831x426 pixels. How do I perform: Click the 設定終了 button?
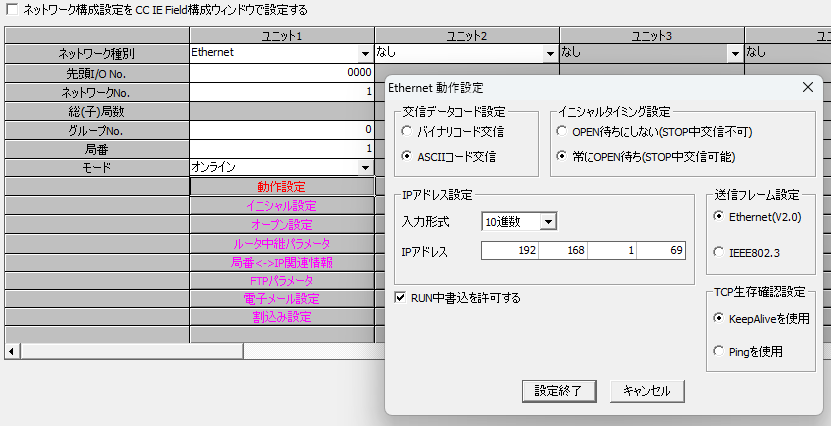[x=565, y=390]
